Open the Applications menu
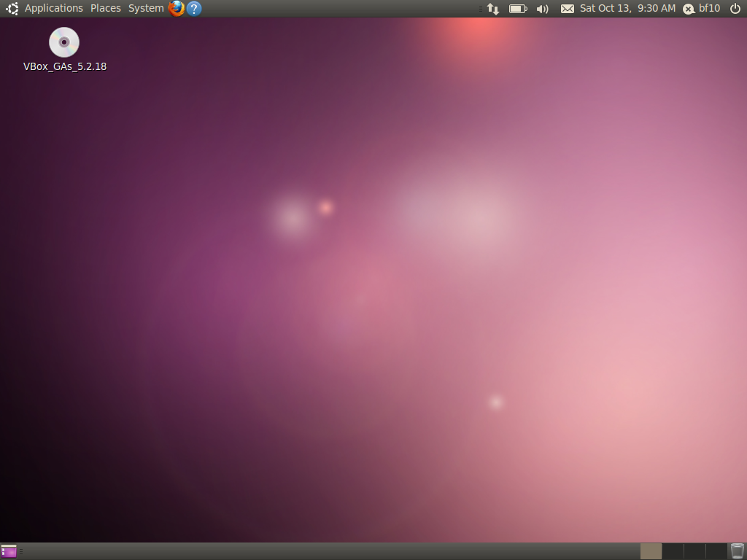 click(53, 9)
